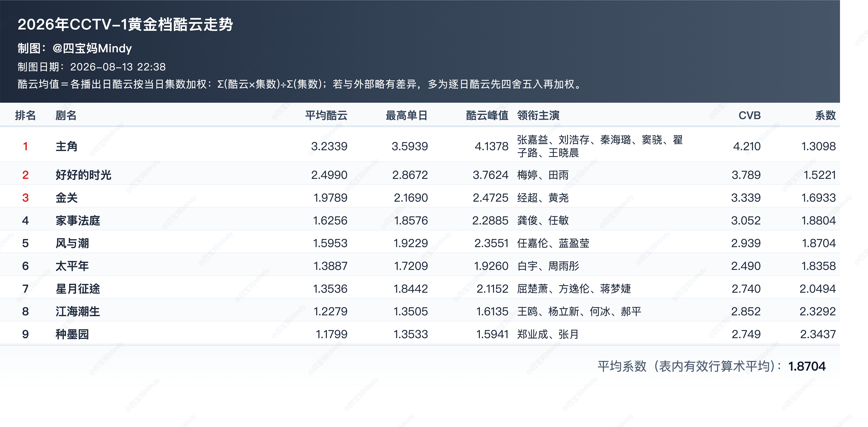The height and width of the screenshot is (427, 868).
Task: Click the date '制图日期：2026-08-13 22:38'
Action: [x=91, y=67]
